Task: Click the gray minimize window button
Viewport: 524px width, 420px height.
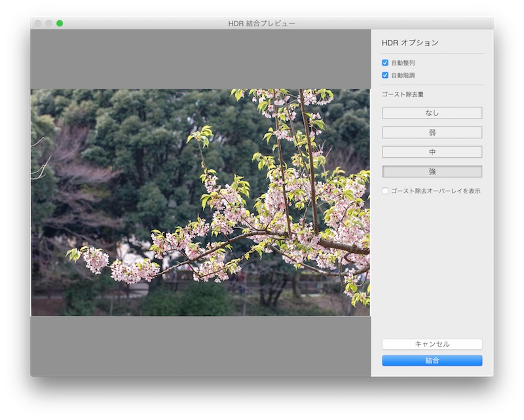Action: point(48,24)
